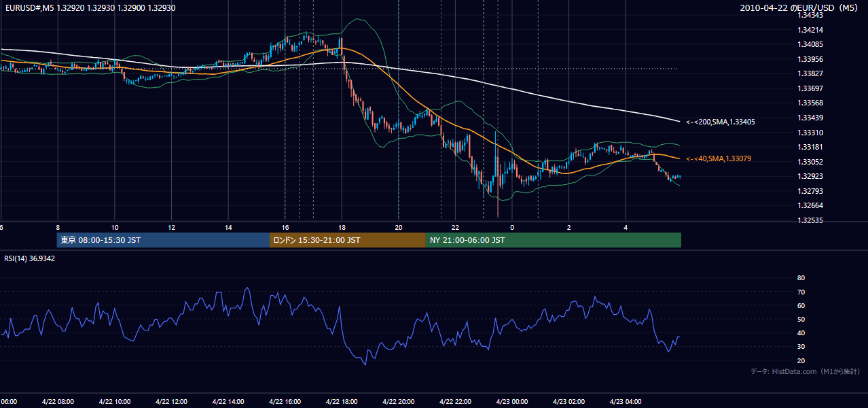Click the RSI(14) 36.9342 indicator label
This screenshot has height=408, width=868.
[30, 258]
